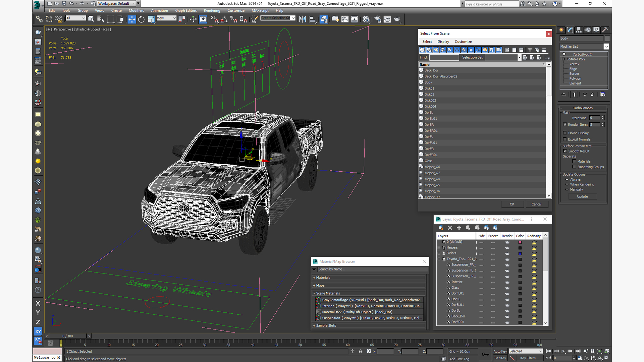Select the When Rendering update option
The width and height of the screenshot is (644, 362).
coord(567,184)
